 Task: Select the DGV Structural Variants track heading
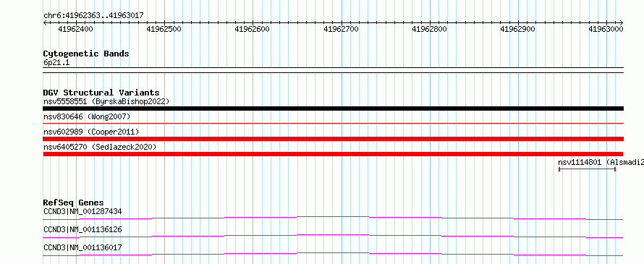[101, 93]
